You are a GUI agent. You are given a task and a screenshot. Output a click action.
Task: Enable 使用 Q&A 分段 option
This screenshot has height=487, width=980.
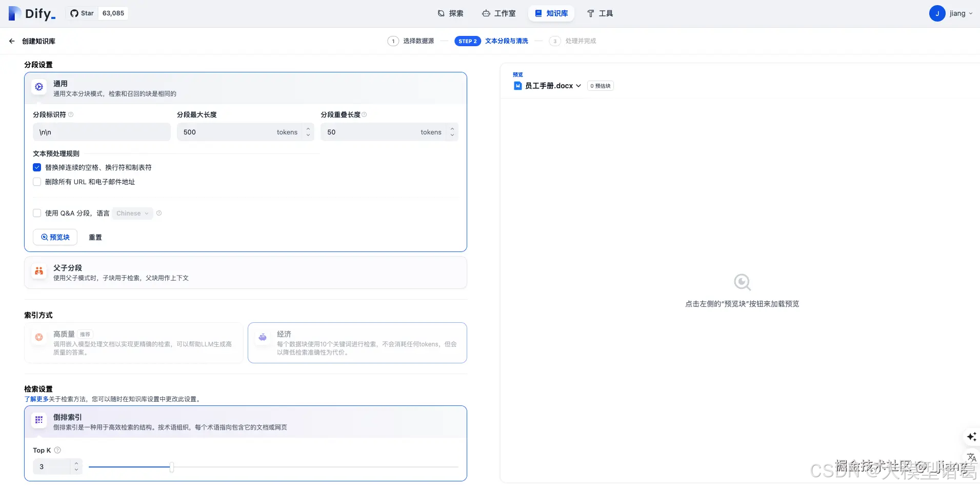click(36, 212)
